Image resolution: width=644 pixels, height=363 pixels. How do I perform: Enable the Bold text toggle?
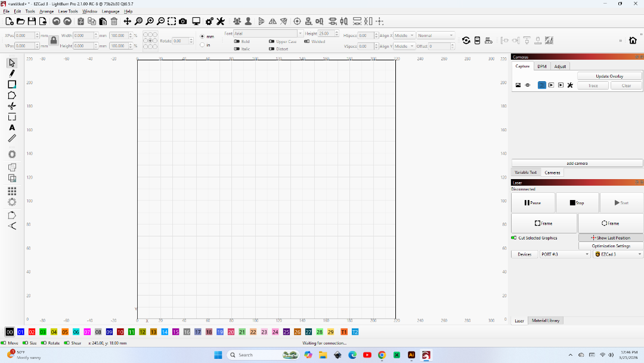tap(237, 41)
